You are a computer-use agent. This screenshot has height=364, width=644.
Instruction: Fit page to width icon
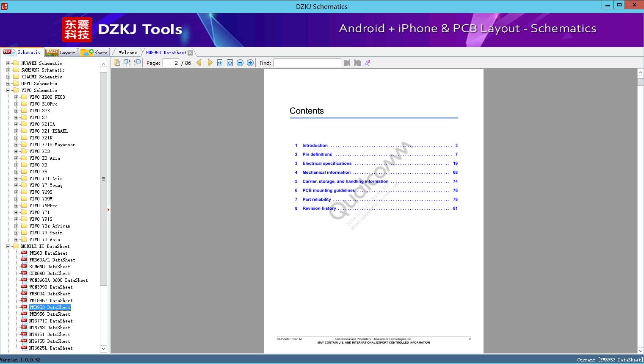click(x=220, y=63)
